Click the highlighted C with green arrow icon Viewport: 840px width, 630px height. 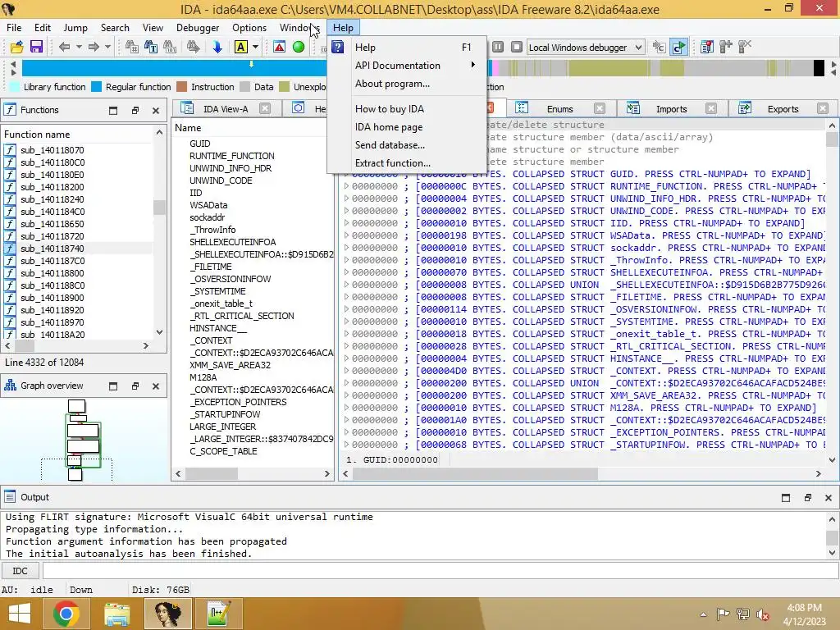[678, 47]
